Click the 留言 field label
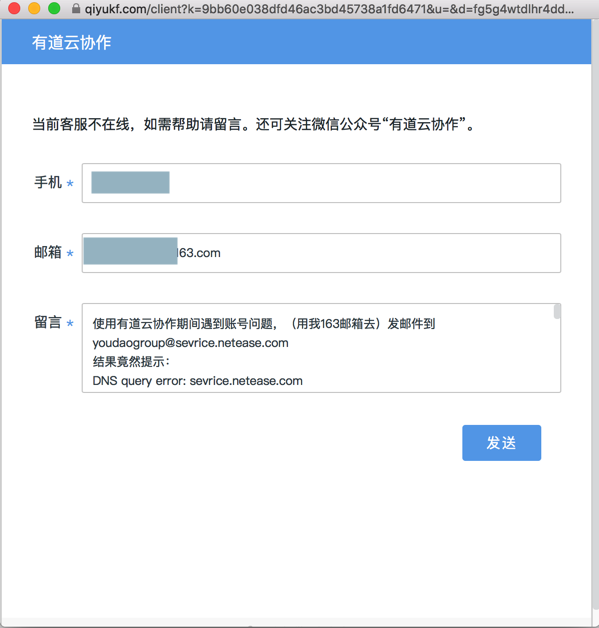Image resolution: width=599 pixels, height=628 pixels. (x=48, y=322)
